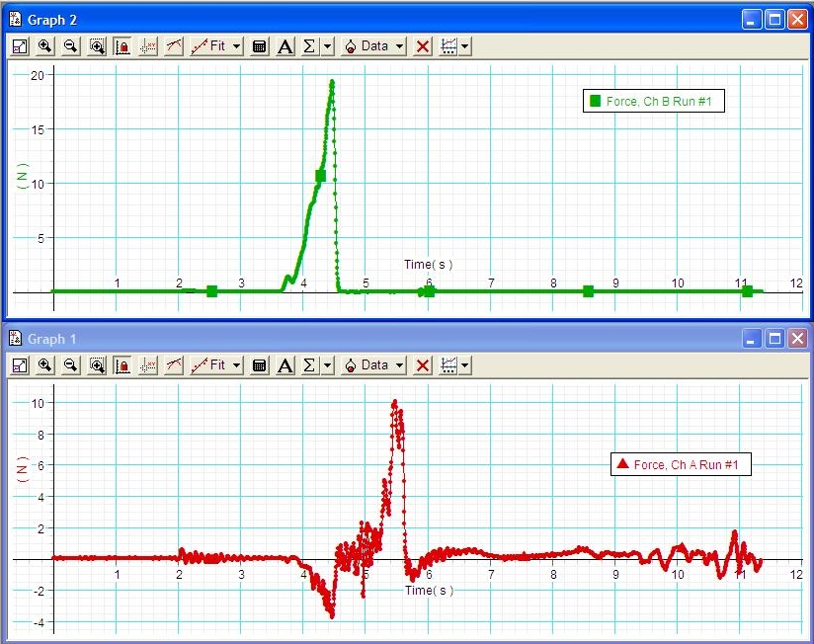This screenshot has height=644, width=814.
Task: Open Data dropdown arrow in Graph 1
Action: [x=400, y=365]
